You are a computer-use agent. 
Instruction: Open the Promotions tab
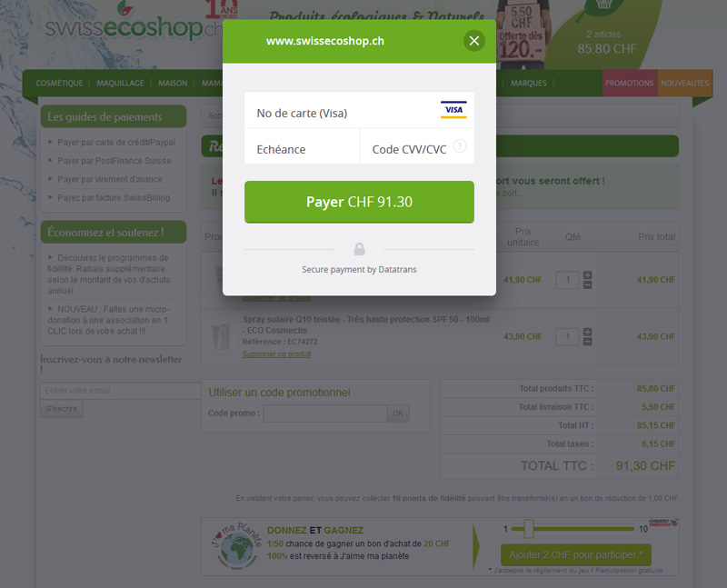(x=629, y=83)
